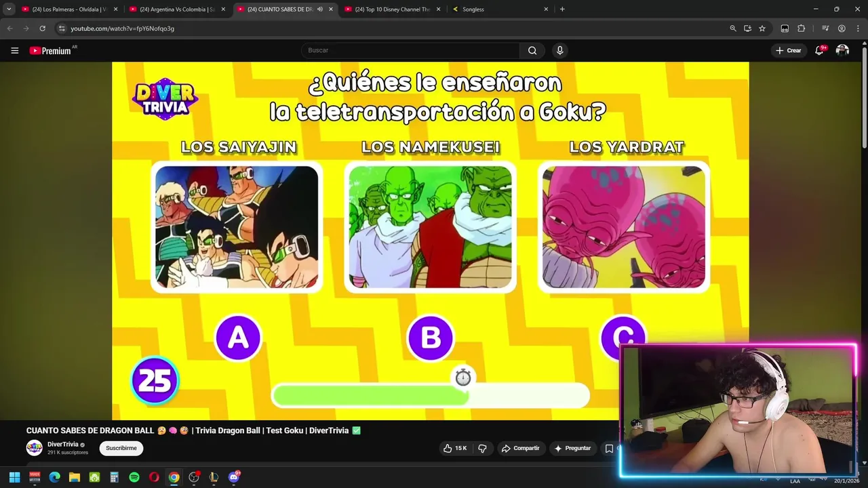Viewport: 868px width, 488px height.
Task: Open Google Chrome taskbar icon
Action: [x=174, y=477]
